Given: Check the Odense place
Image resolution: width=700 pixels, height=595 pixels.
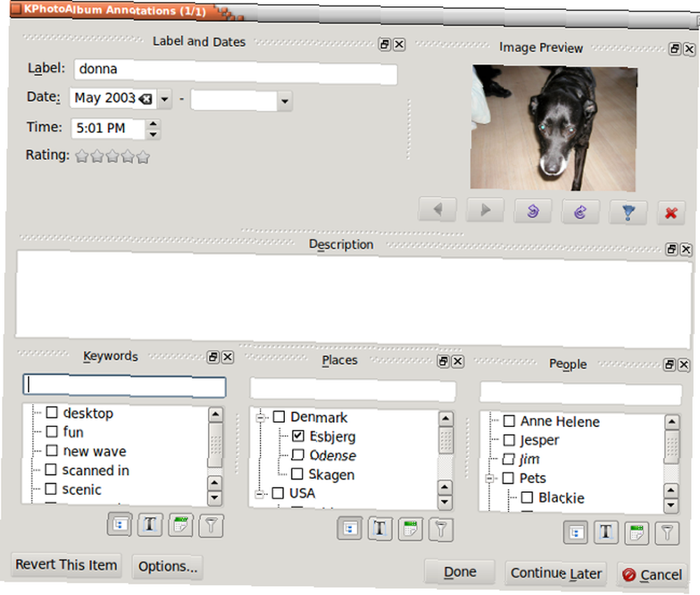Looking at the screenshot, I should (x=297, y=454).
